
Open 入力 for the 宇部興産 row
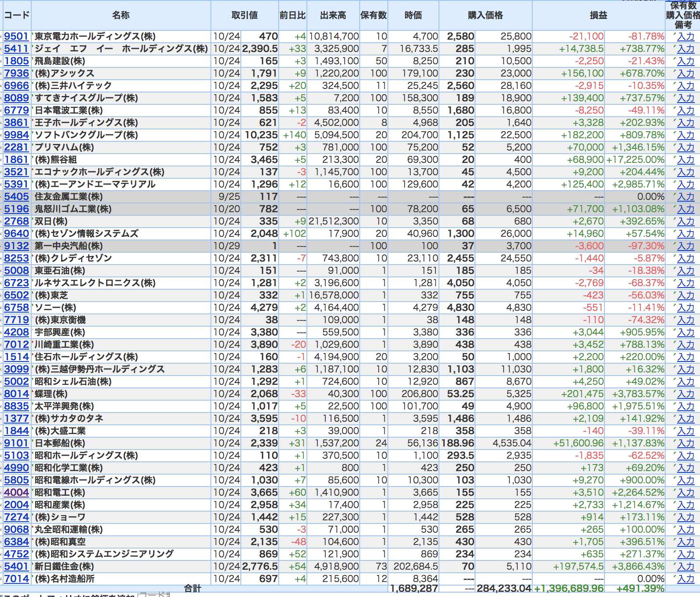(685, 332)
